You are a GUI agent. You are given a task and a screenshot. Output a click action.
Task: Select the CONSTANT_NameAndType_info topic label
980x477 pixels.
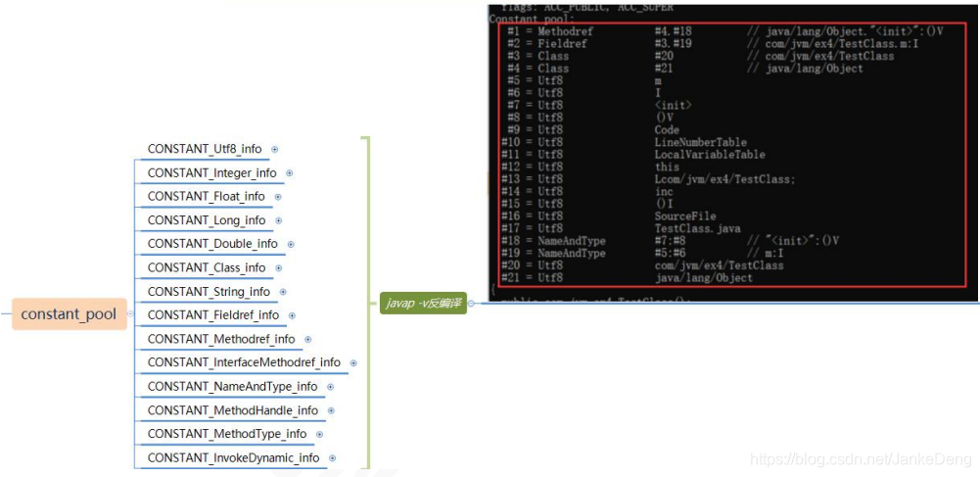(x=232, y=386)
